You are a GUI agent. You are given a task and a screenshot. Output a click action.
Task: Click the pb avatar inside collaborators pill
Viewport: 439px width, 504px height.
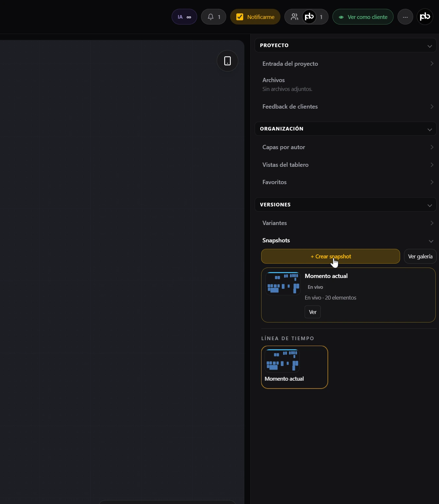pos(309,17)
